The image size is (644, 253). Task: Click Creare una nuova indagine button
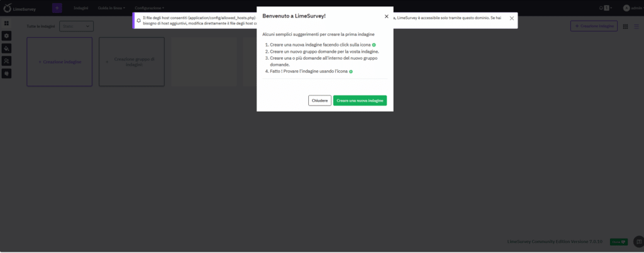click(x=360, y=100)
